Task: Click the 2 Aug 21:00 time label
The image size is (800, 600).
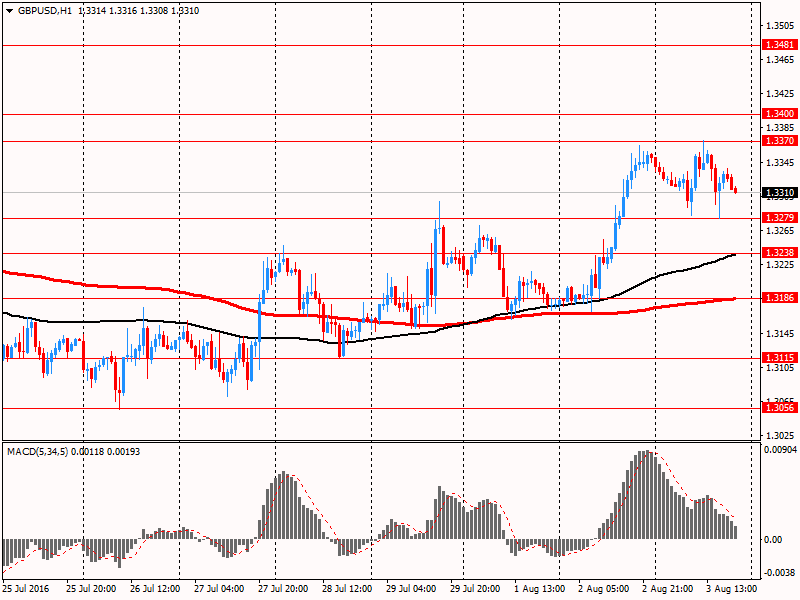Action: (665, 589)
